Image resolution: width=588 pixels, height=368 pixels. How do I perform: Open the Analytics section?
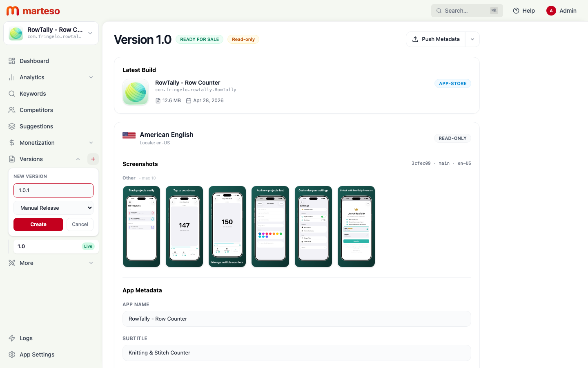[x=51, y=77]
